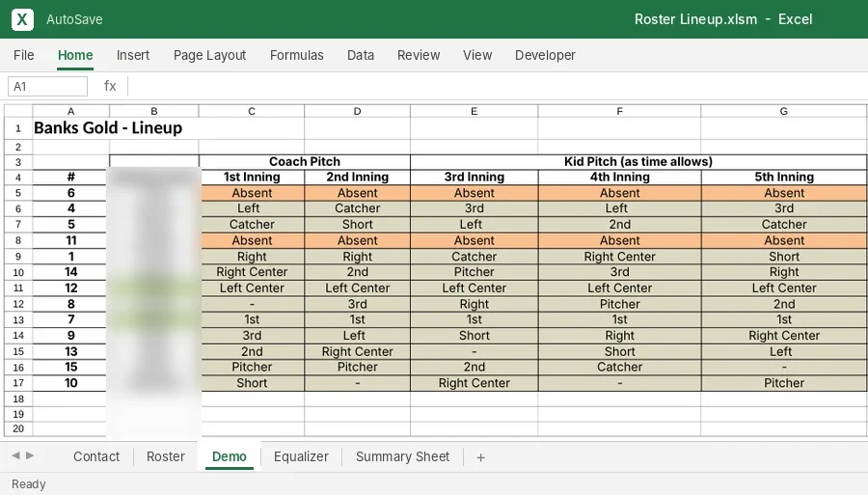Click Pitcher in row 17 5th Inning
868x495 pixels.
[x=784, y=383]
